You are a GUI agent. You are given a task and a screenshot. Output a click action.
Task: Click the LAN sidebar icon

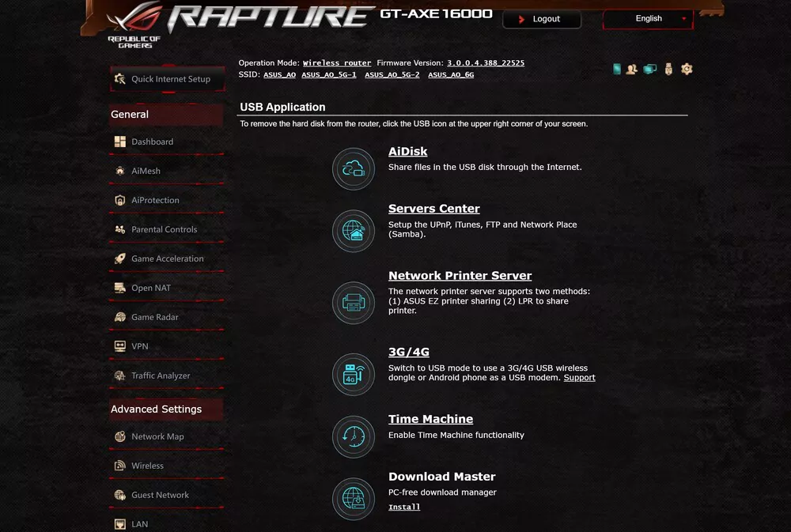(120, 524)
